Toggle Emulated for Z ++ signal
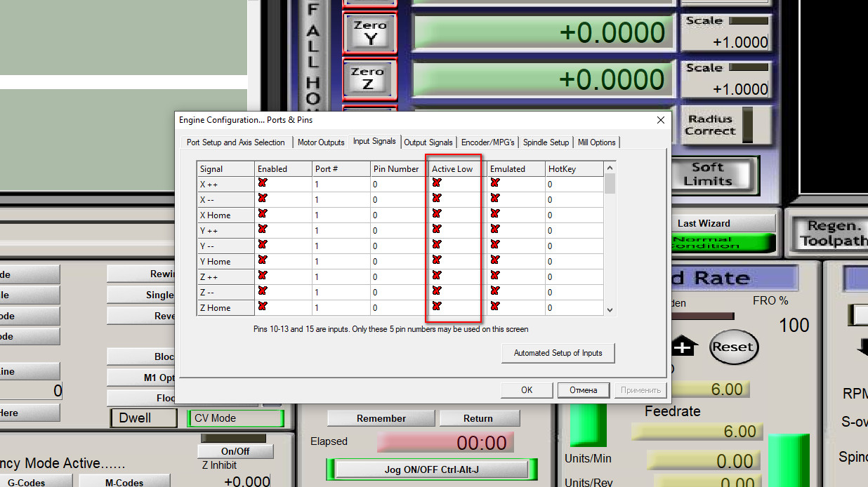The width and height of the screenshot is (868, 487). [x=495, y=275]
